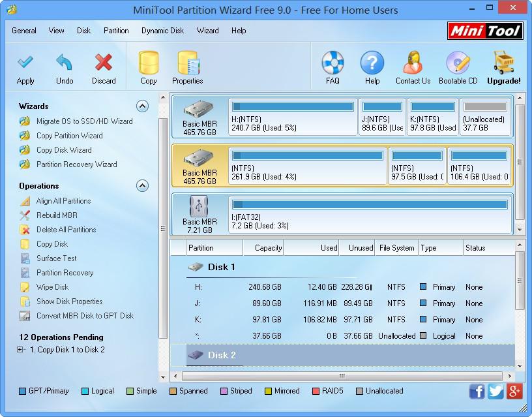Select the J: row in partition list
This screenshot has height=417, width=532.
click(x=342, y=303)
